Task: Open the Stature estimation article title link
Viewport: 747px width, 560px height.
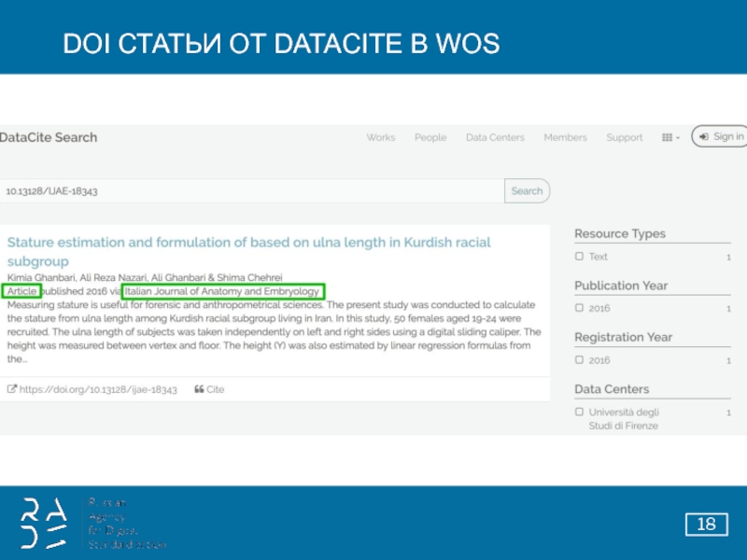Action: [248, 251]
